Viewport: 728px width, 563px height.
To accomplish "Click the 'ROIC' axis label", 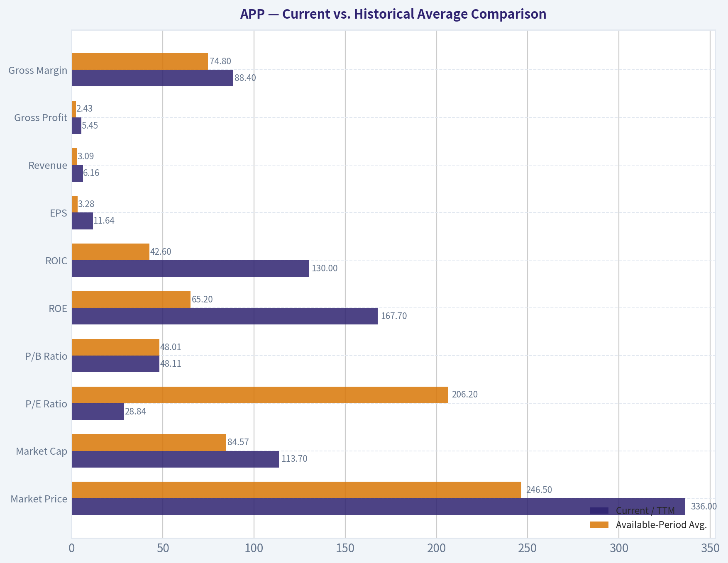I will click(56, 261).
